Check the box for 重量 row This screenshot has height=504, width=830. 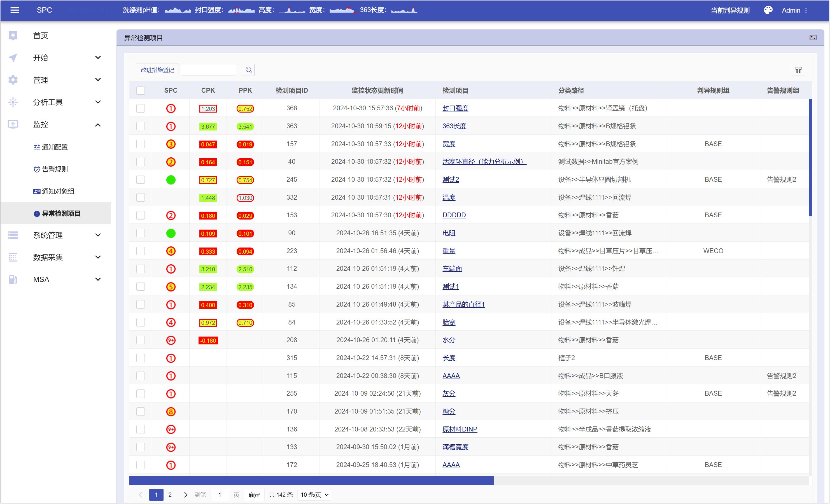coord(141,251)
